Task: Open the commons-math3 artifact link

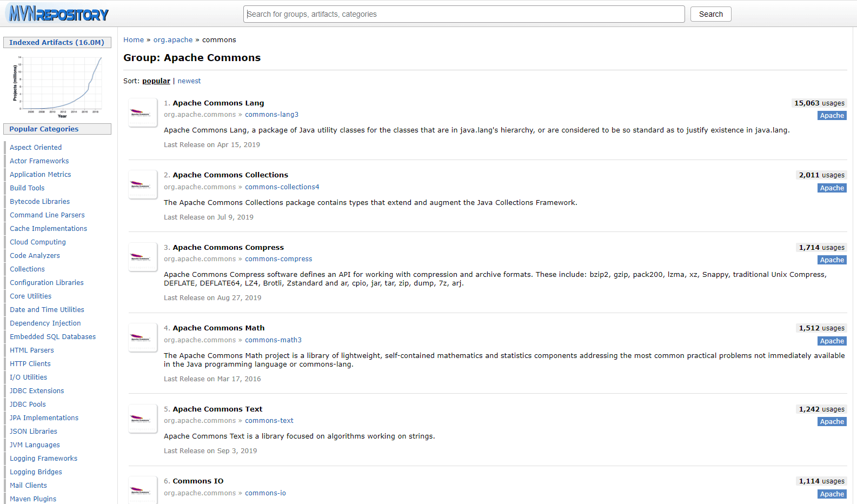Action: click(273, 340)
